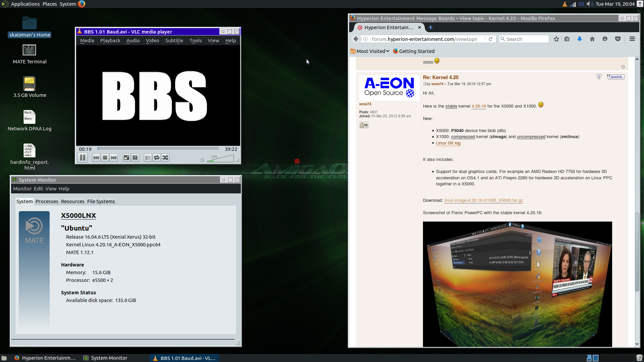The height and width of the screenshot is (362, 644).
Task: Click the Firefox Search field
Action: [x=524, y=39]
